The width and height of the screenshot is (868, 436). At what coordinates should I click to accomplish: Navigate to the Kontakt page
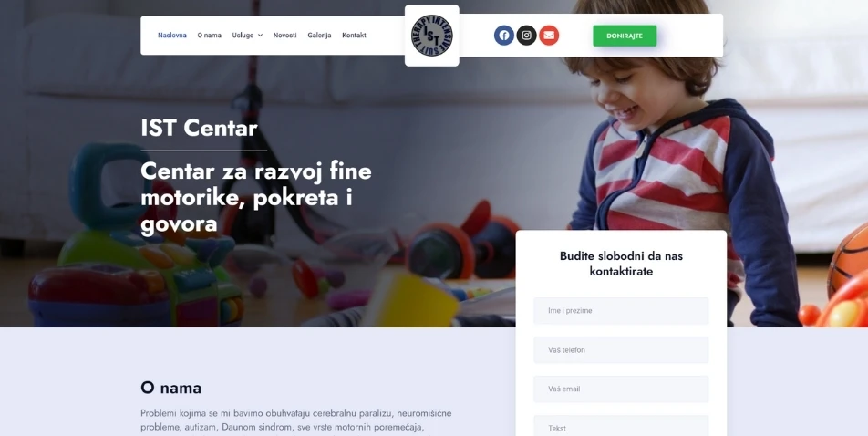click(x=354, y=36)
